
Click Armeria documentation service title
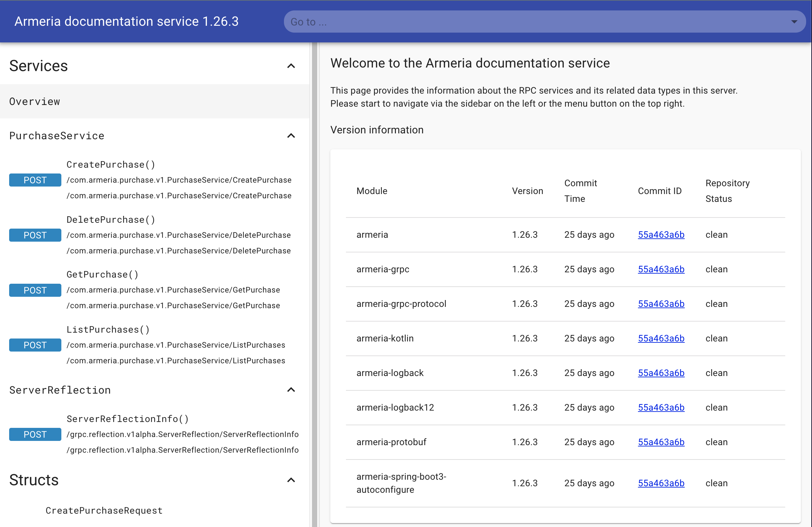pyautogui.click(x=126, y=21)
